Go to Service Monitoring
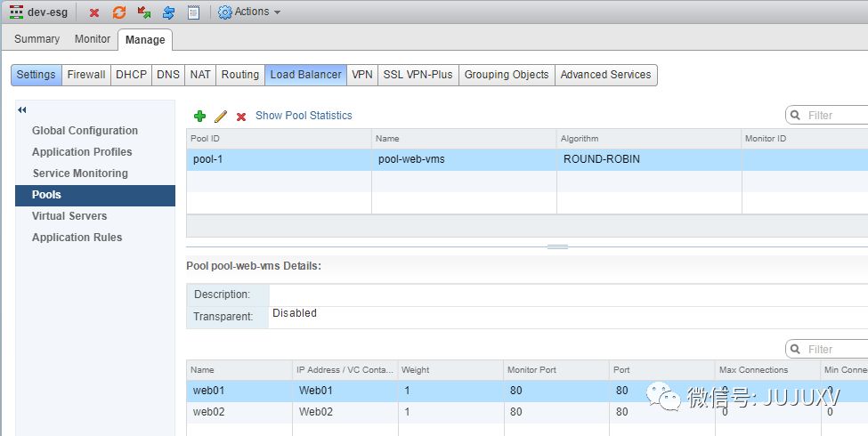 pyautogui.click(x=80, y=174)
